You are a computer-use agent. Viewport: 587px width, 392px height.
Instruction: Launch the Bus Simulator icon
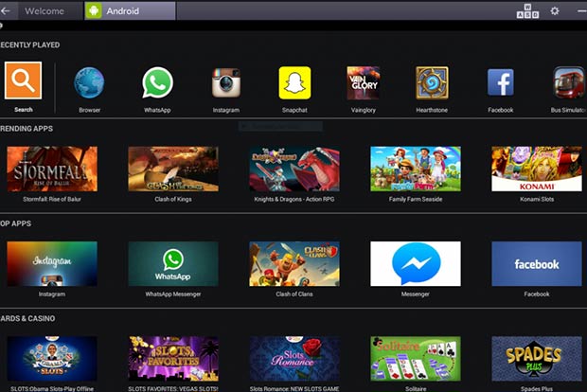[569, 82]
